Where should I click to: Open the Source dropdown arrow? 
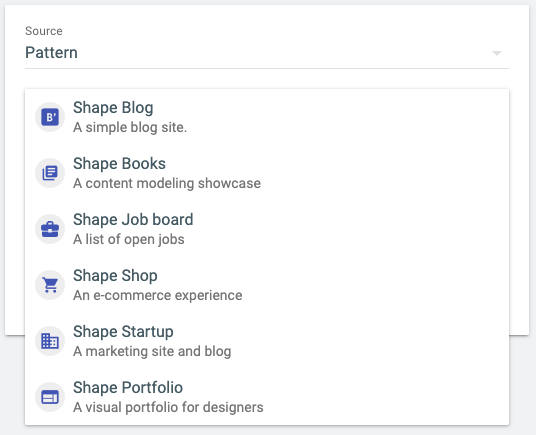pyautogui.click(x=497, y=53)
